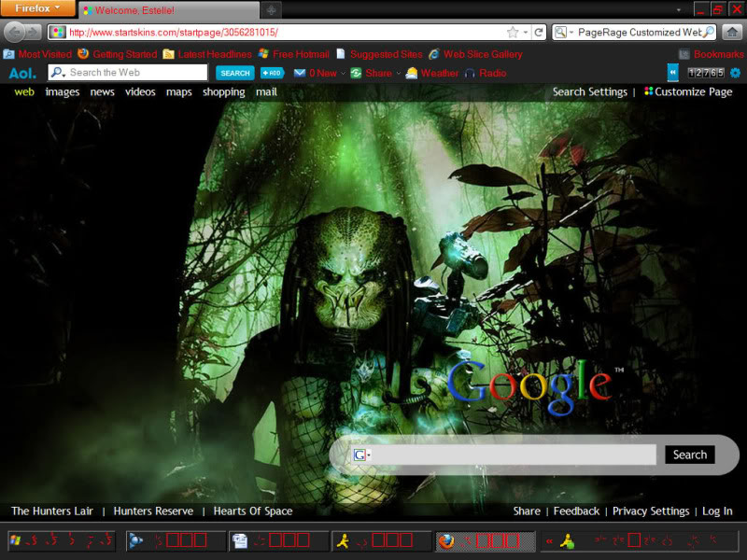Open the Hearts Of Space footer link
Viewport: 747px width, 560px height.
[253, 511]
